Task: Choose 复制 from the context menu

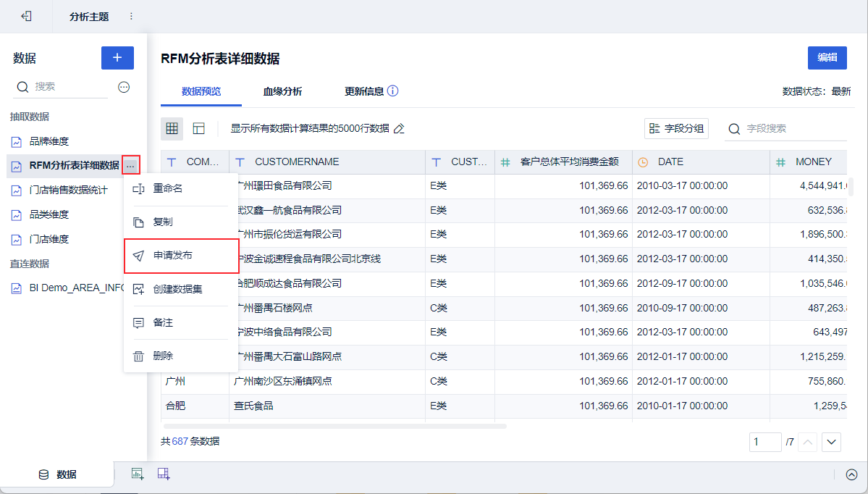Action: click(181, 222)
